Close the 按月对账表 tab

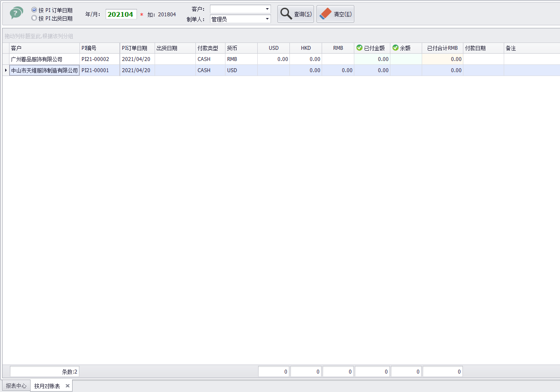tap(67, 386)
